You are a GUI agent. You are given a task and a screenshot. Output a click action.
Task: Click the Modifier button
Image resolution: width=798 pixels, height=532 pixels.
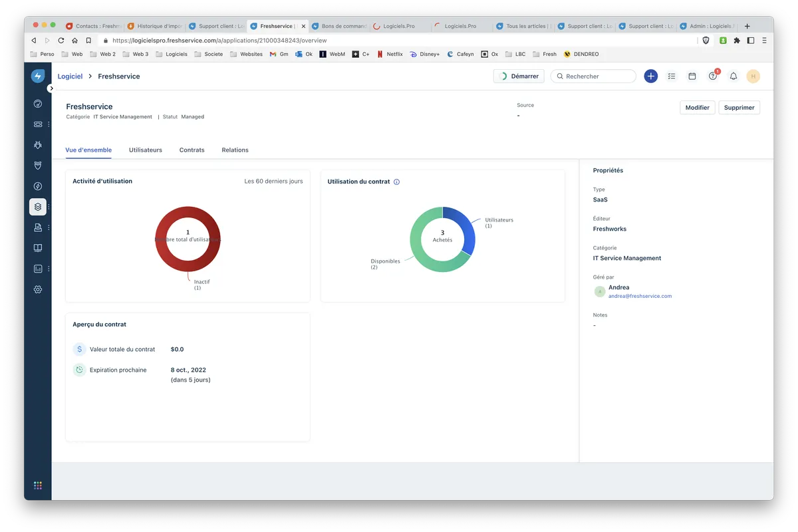(698, 107)
